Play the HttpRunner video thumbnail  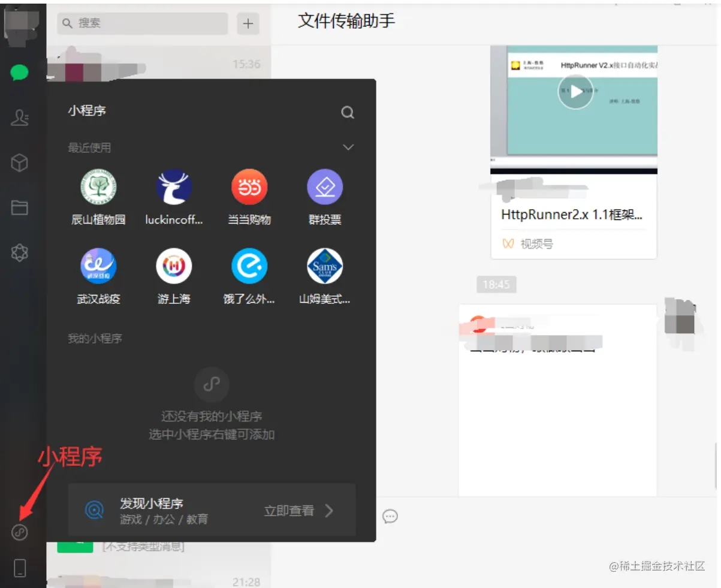tap(575, 92)
